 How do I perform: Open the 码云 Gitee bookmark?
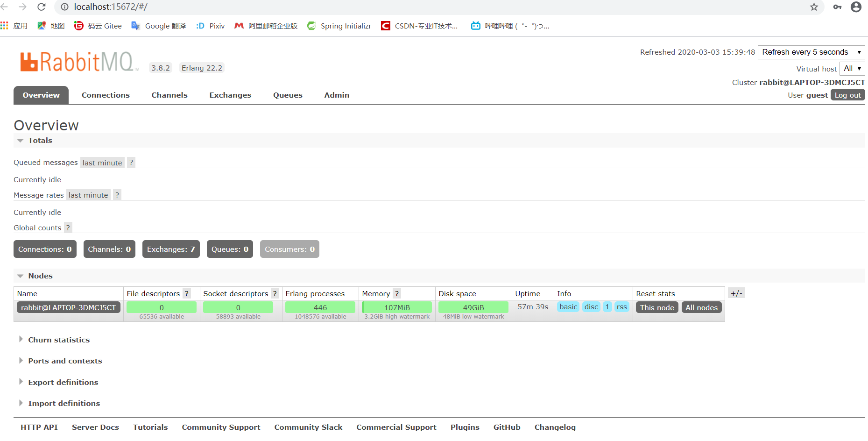click(x=98, y=26)
